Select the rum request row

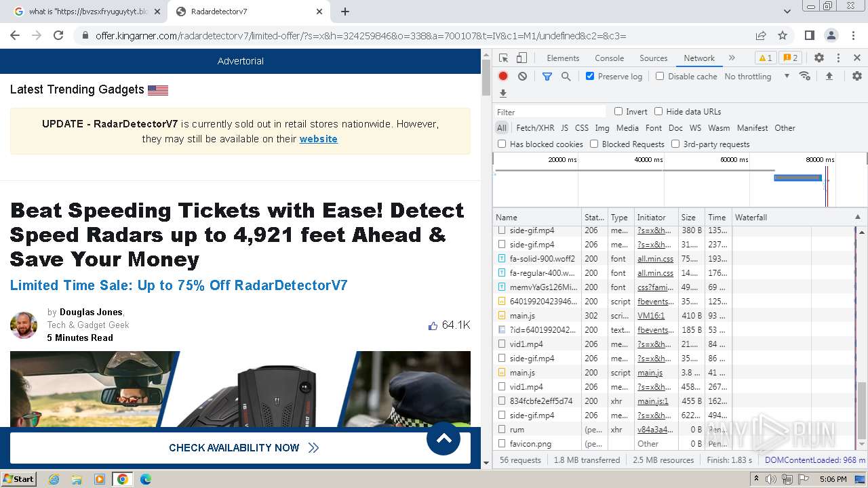point(675,430)
